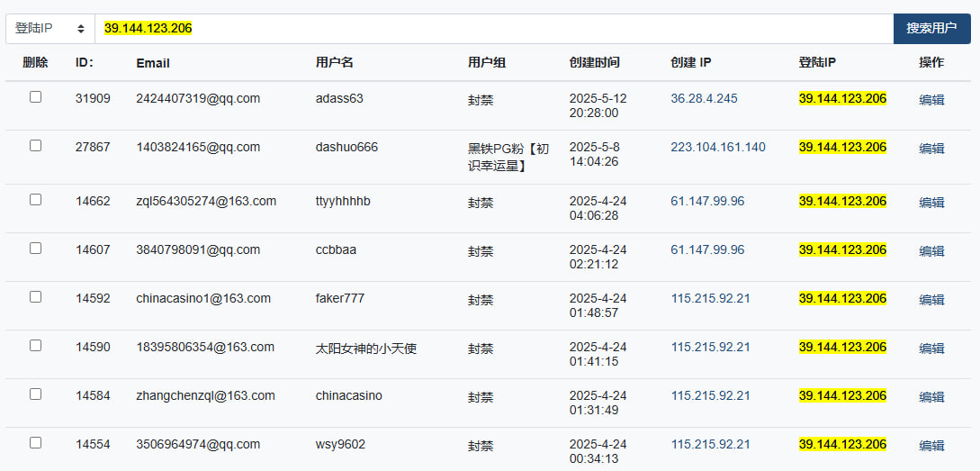Tick the delete checkbox for user adass63

pos(36,97)
